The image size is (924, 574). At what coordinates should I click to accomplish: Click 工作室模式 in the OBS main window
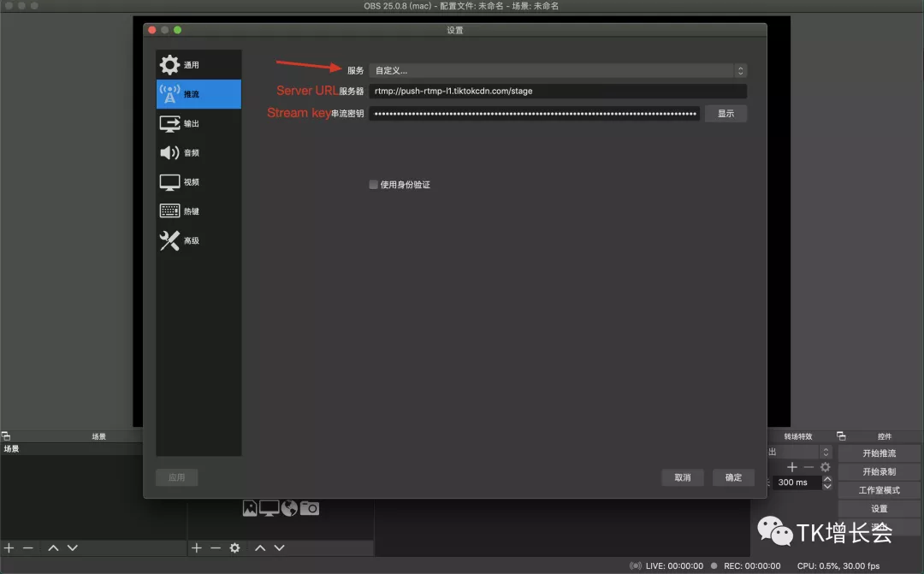[x=880, y=490]
